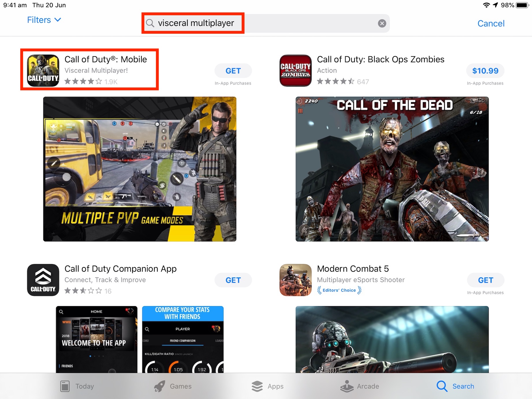Open the Call of Duty: Black Ops Zombies title
This screenshot has width=532, height=399.
(380, 59)
